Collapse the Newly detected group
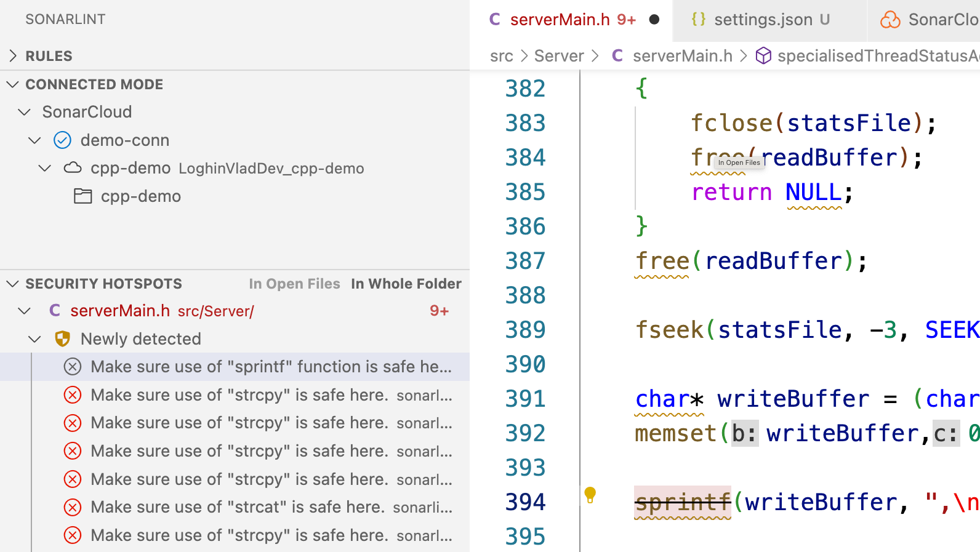Screen dimensions: 980x552 pyautogui.click(x=35, y=339)
